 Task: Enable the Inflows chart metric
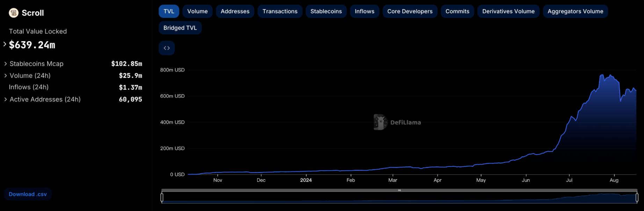(x=364, y=12)
